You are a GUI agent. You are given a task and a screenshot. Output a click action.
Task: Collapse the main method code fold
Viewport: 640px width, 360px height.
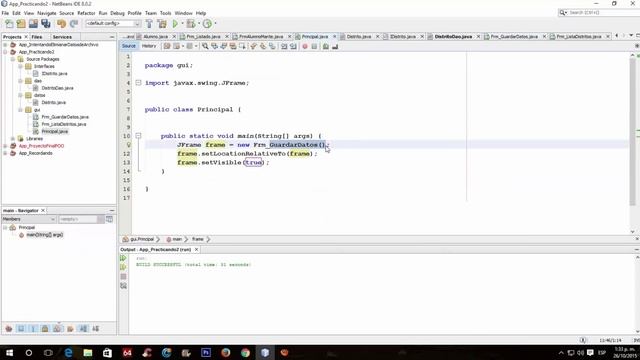(x=138, y=136)
